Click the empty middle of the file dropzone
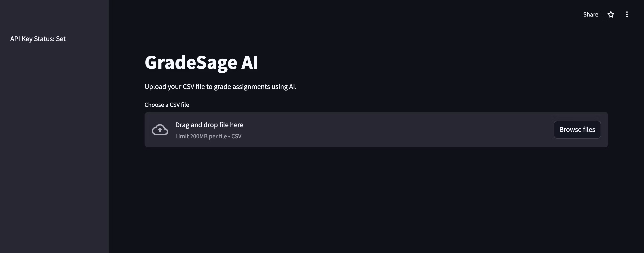 point(375,130)
